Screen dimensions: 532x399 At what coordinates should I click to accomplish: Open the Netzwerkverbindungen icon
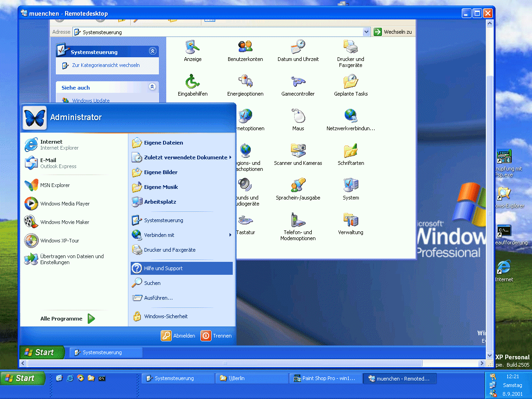[x=351, y=120]
